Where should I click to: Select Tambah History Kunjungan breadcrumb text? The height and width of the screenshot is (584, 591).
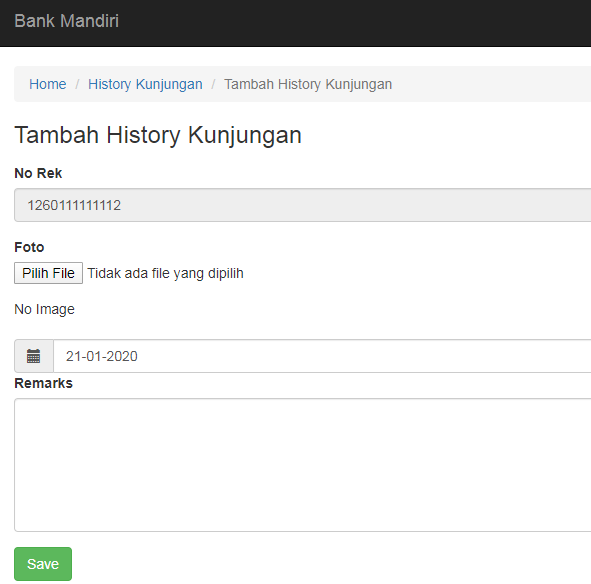tap(308, 84)
